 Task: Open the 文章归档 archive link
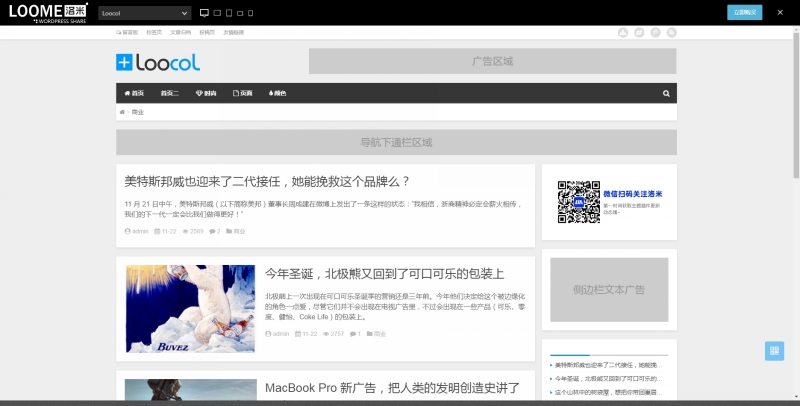[181, 32]
